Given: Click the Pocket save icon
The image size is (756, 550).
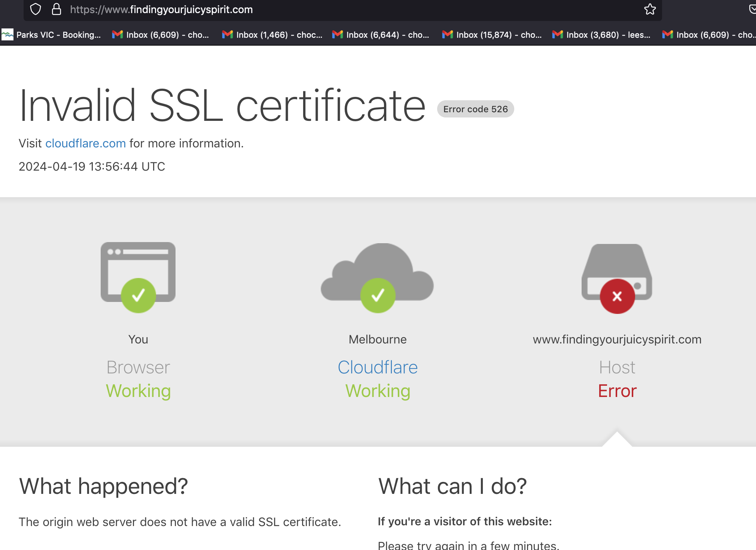Looking at the screenshot, I should tap(752, 9).
